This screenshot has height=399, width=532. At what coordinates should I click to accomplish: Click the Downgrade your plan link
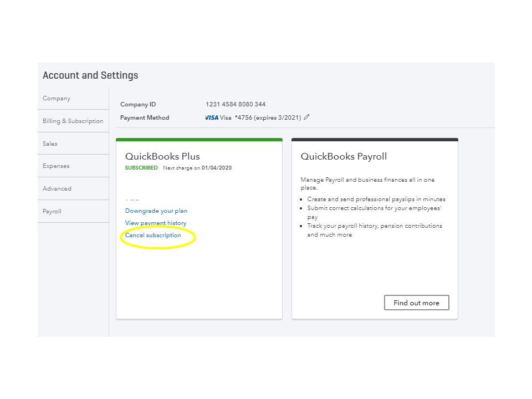[x=156, y=211]
